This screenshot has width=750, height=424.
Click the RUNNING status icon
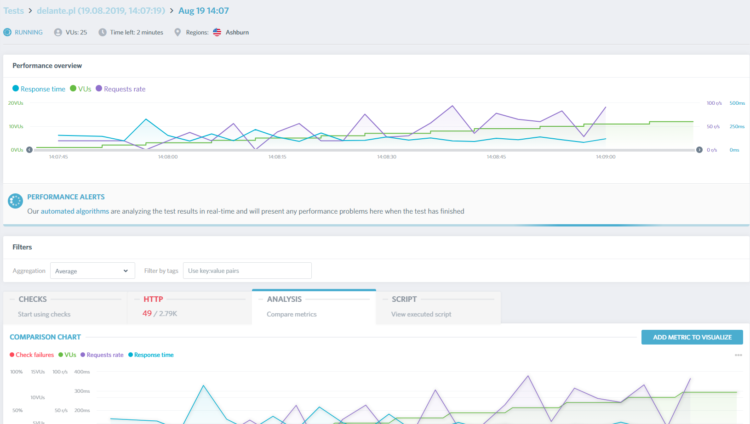click(6, 31)
